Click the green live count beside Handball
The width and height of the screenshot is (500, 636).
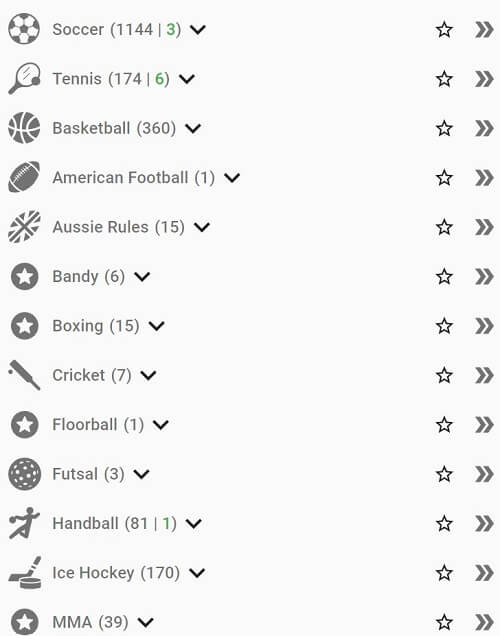(166, 523)
